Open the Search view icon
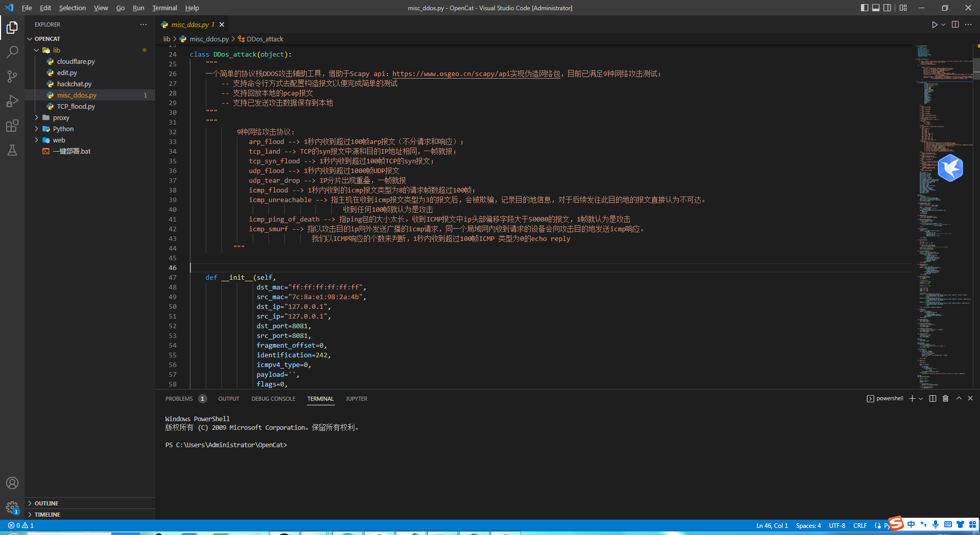 [12, 52]
